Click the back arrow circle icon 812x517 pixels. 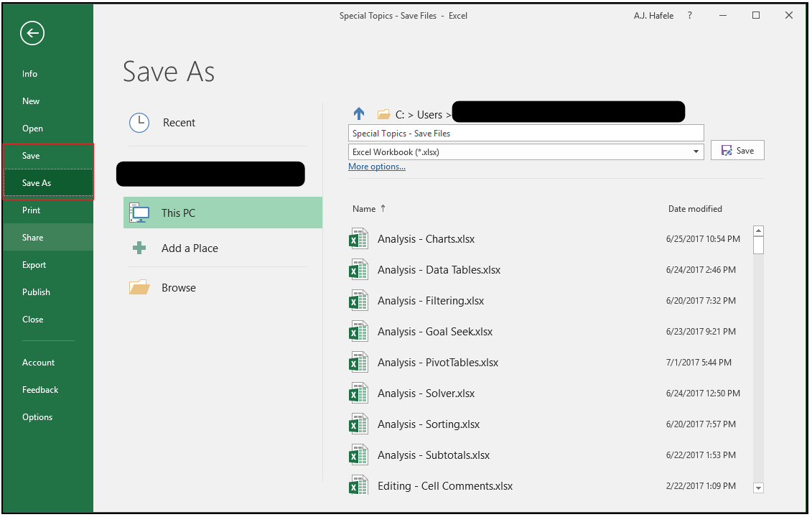(32, 33)
